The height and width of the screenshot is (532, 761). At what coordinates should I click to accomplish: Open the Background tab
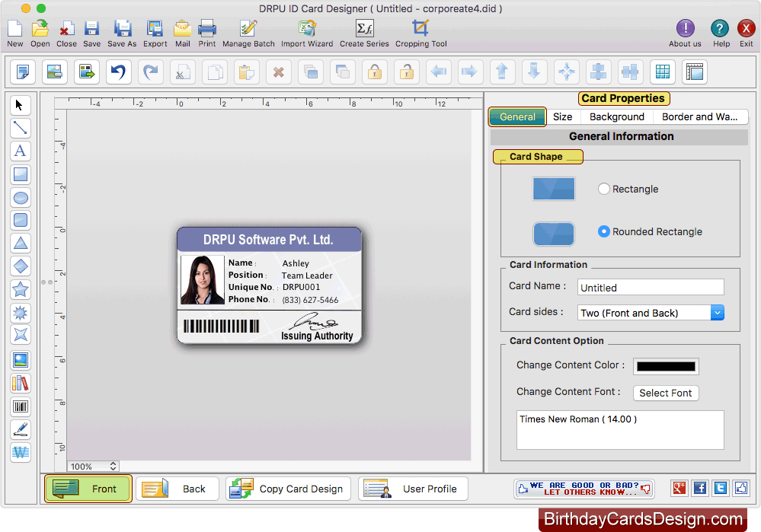617,117
